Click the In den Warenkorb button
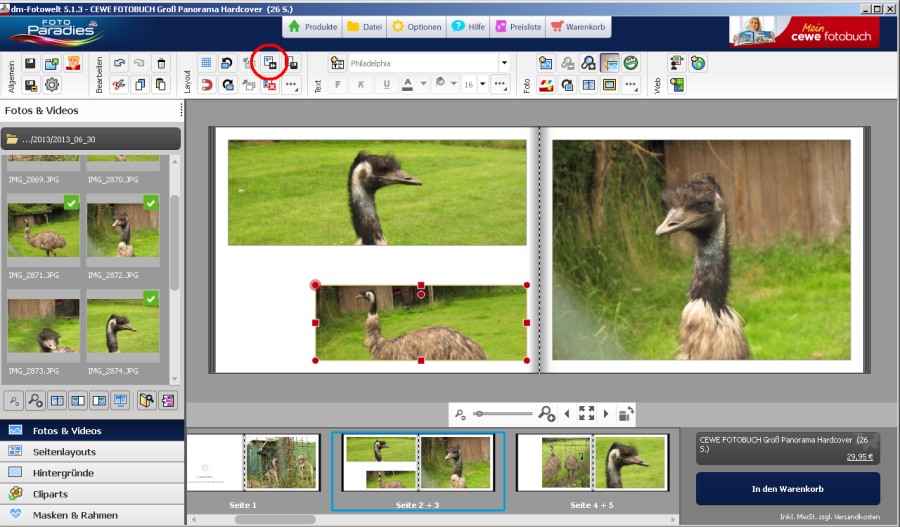 (x=787, y=488)
